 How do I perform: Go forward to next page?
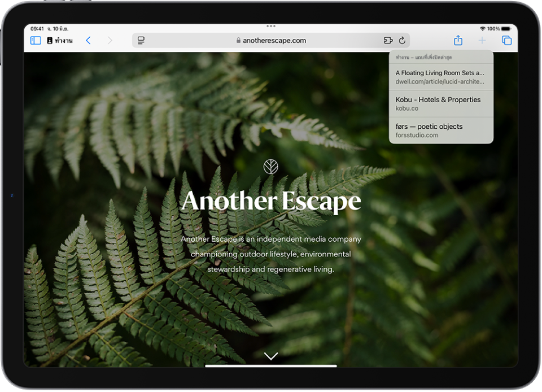click(110, 41)
